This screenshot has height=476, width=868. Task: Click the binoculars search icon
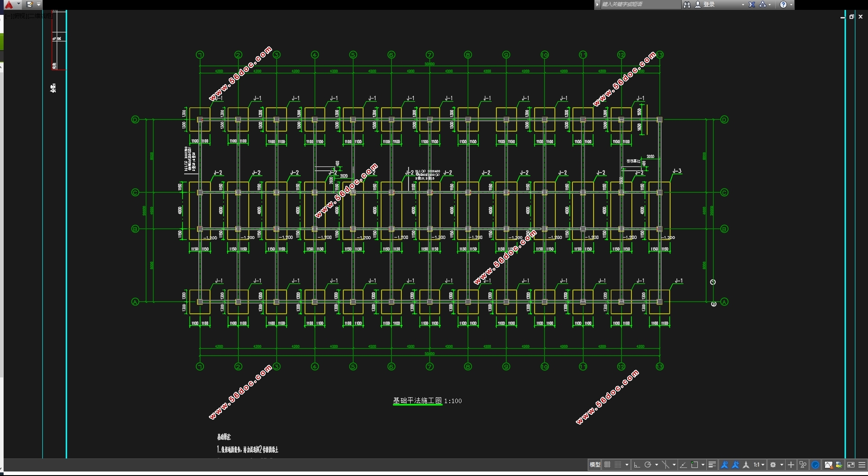coord(687,4)
